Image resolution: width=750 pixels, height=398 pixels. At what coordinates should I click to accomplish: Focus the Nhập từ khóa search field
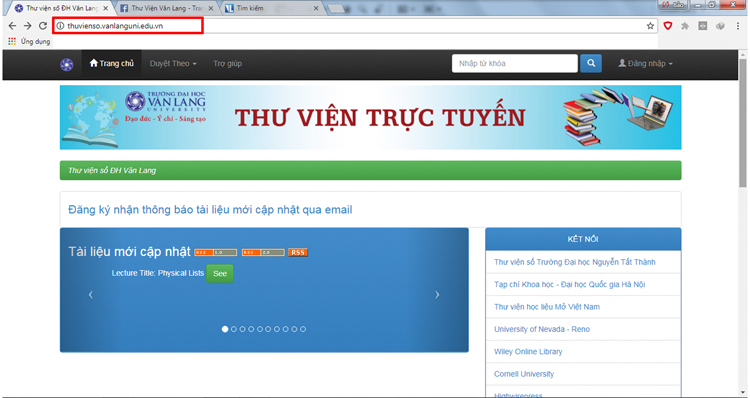[515, 63]
